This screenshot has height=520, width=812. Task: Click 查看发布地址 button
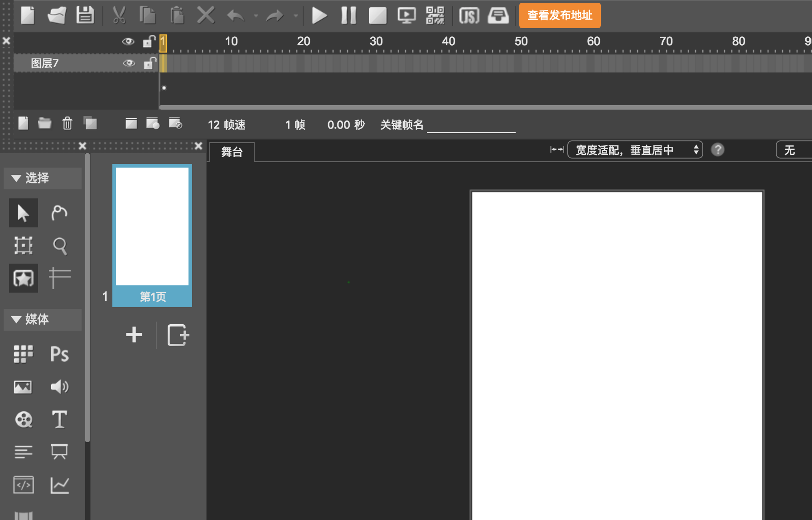pos(560,15)
